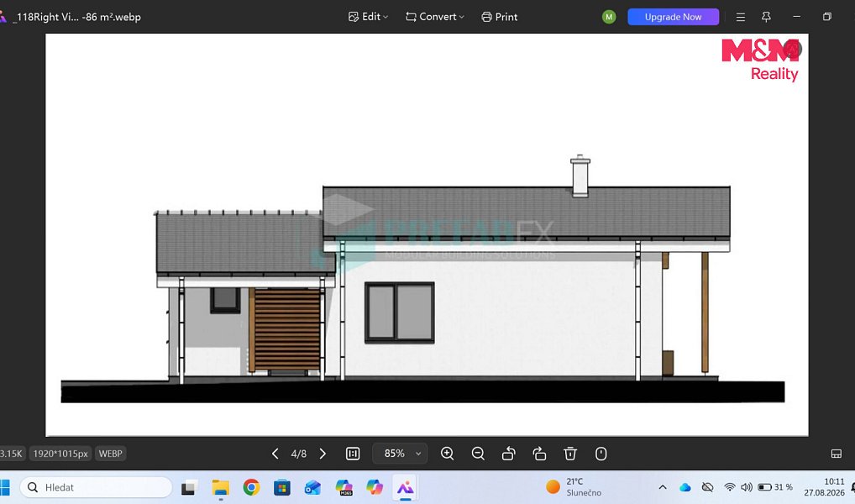Open the hamburger menu
This screenshot has height=504, width=855.
point(741,17)
